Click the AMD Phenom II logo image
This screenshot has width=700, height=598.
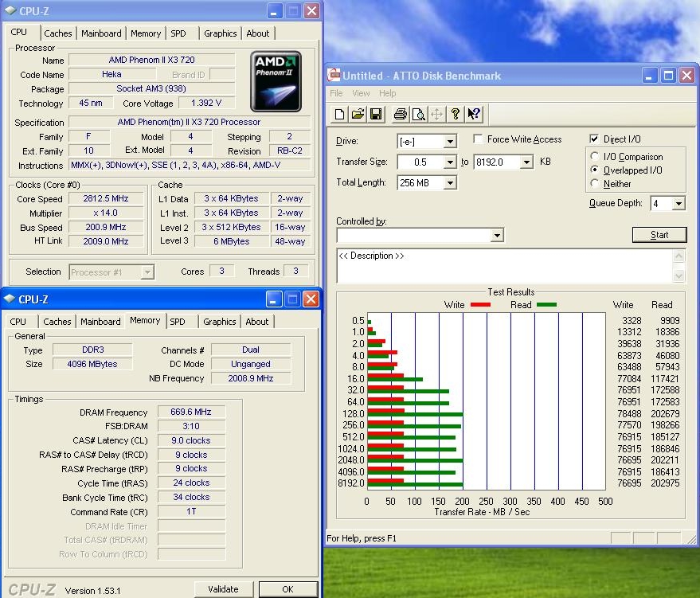click(276, 81)
